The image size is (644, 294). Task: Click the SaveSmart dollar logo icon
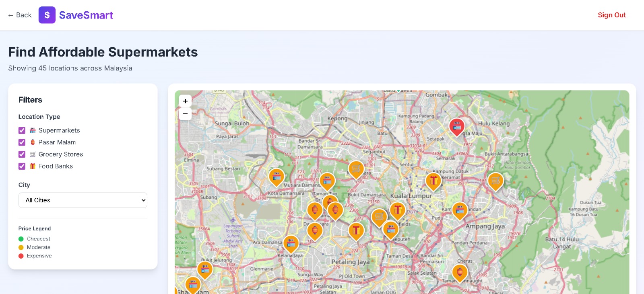[x=47, y=15]
